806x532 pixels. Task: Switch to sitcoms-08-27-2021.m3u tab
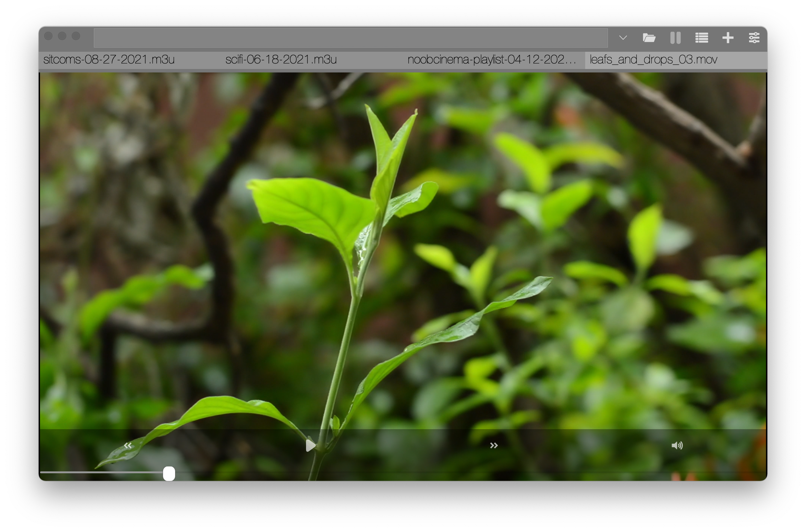tap(109, 60)
